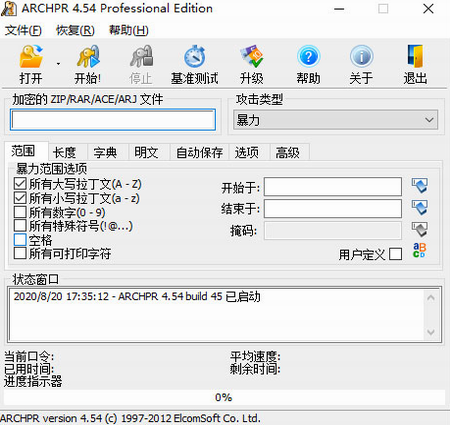450x425 pixels.
Task: Open the 帮助 question mark icon
Action: (308, 57)
